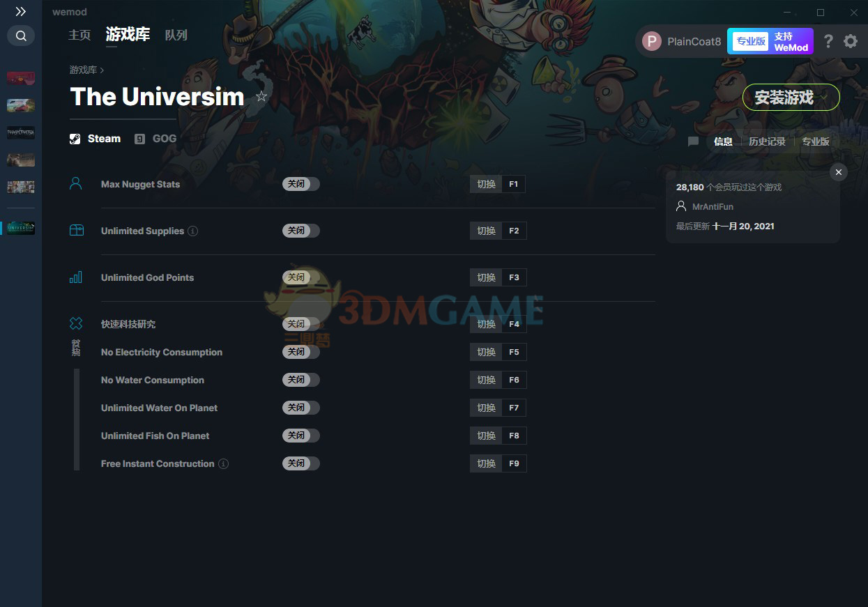Click the 十一月 20, 2021 update date
868x607 pixels.
click(x=743, y=226)
